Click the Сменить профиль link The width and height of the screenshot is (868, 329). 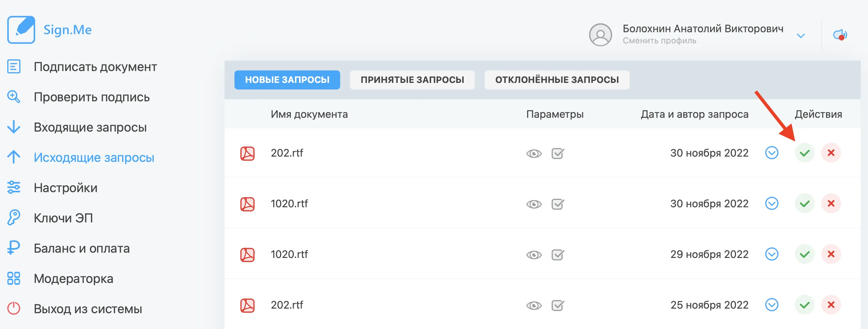tap(659, 41)
